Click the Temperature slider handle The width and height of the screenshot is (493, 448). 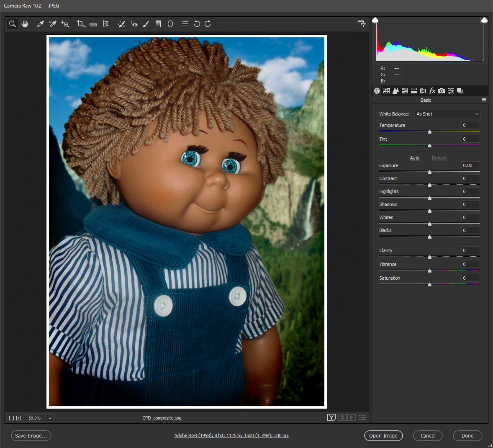pos(429,132)
